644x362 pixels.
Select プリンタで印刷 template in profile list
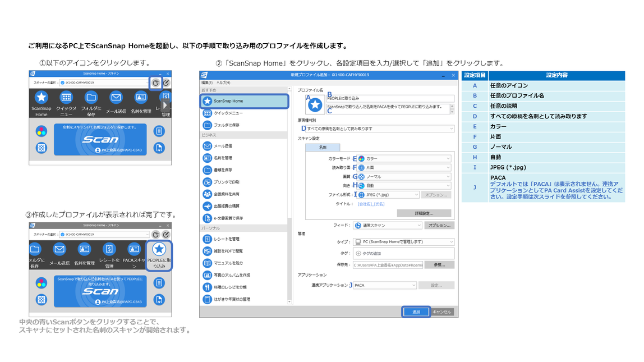(245, 182)
